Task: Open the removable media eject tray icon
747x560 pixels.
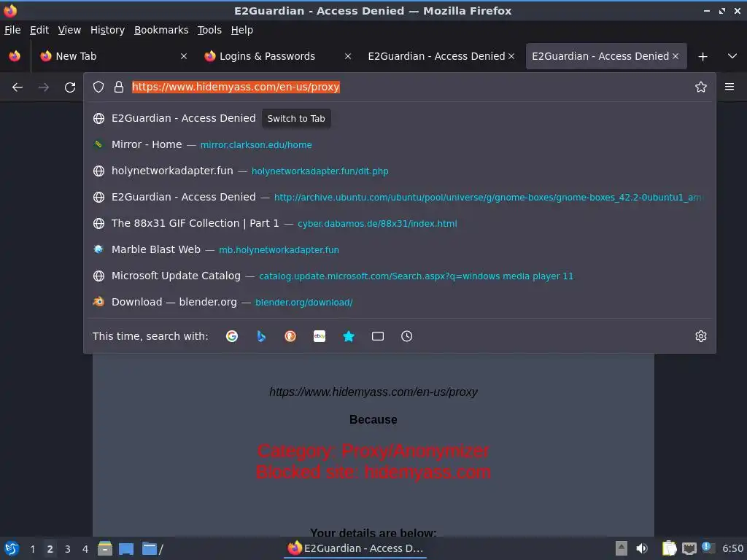Action: 622,548
